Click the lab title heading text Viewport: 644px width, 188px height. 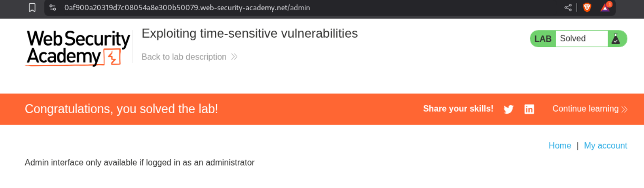point(249,33)
